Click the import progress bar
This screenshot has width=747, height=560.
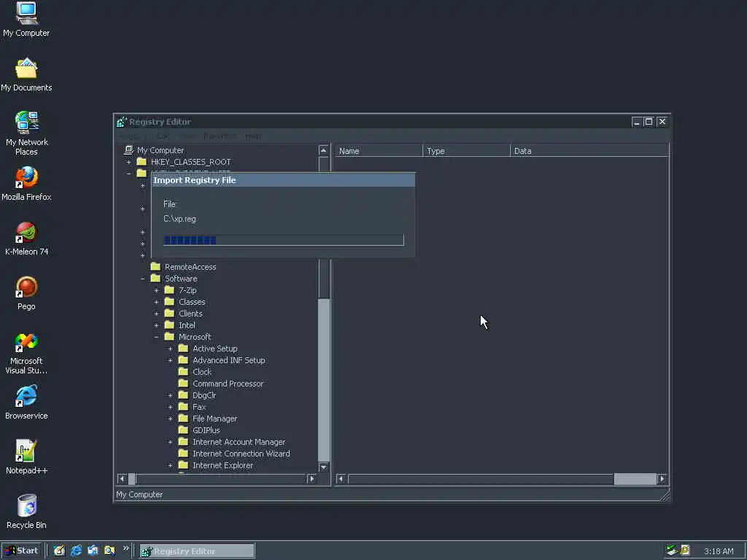pyautogui.click(x=284, y=240)
